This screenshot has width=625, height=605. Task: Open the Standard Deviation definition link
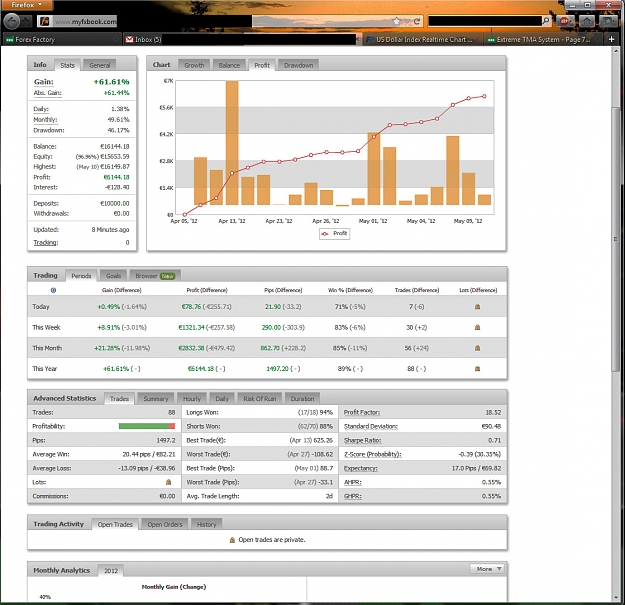[371, 426]
